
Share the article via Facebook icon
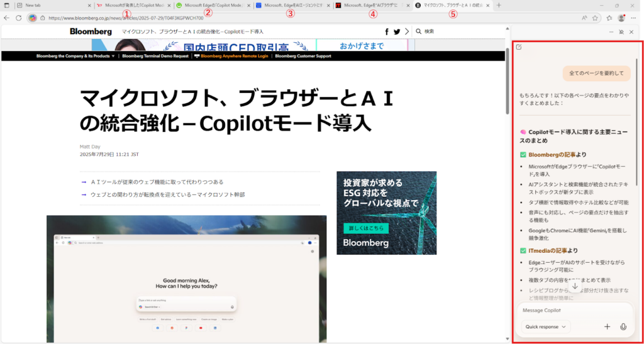click(387, 31)
